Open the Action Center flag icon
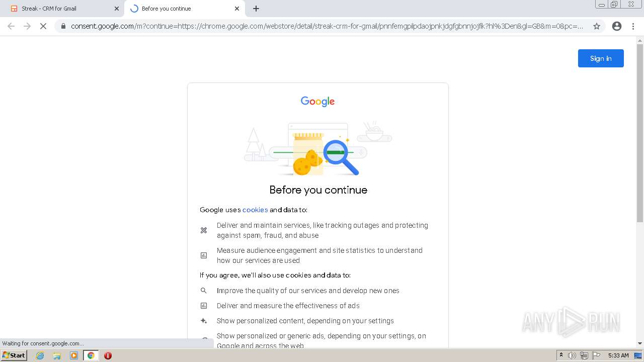This screenshot has width=644, height=362. click(x=596, y=355)
